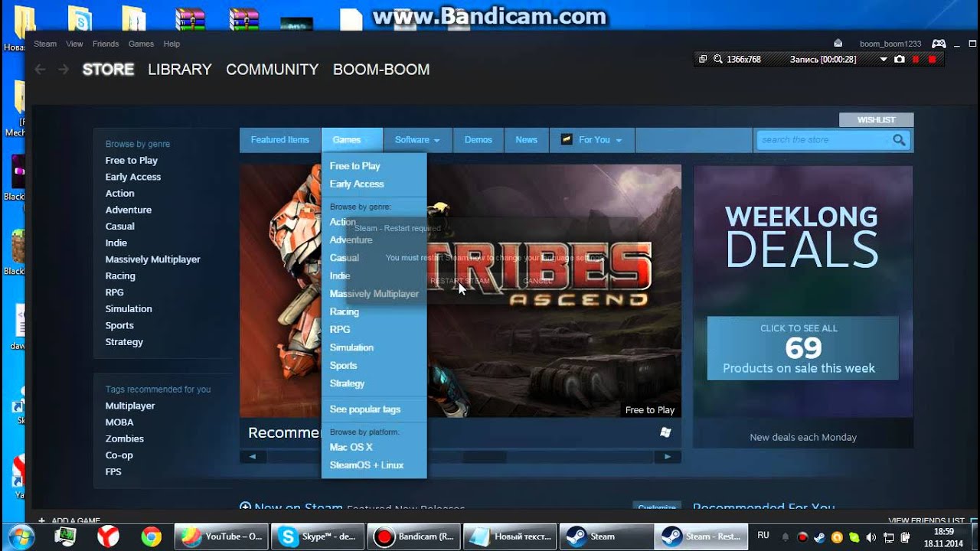The width and height of the screenshot is (980, 551).
Task: Click Bandicam magnifier icon beside 1366x768
Action: point(717,59)
